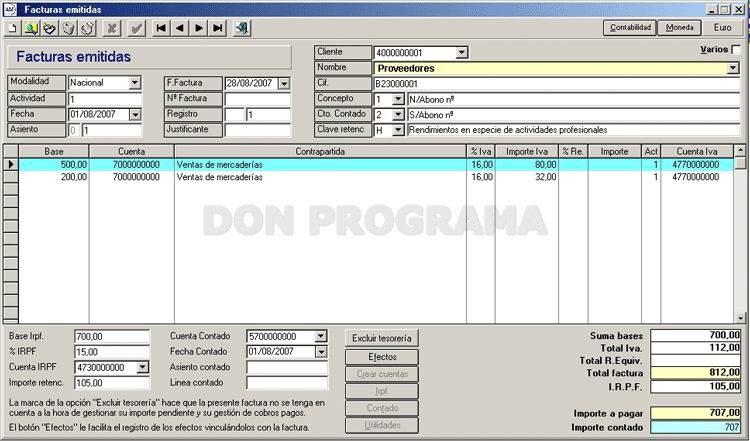
Task: Click the Nº Factura input field
Action: click(x=257, y=99)
